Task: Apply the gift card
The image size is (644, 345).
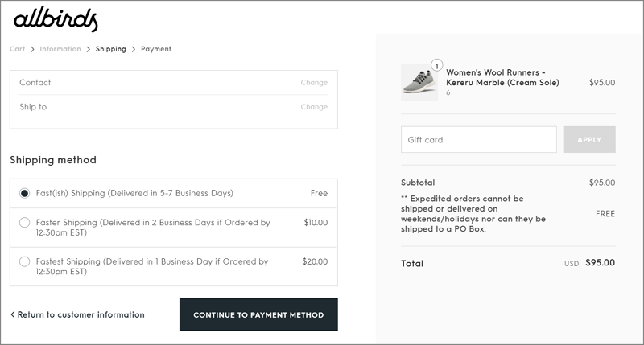Action: click(589, 139)
